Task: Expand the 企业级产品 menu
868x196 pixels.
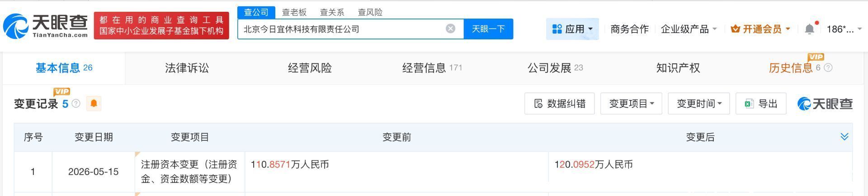Action: 689,29
